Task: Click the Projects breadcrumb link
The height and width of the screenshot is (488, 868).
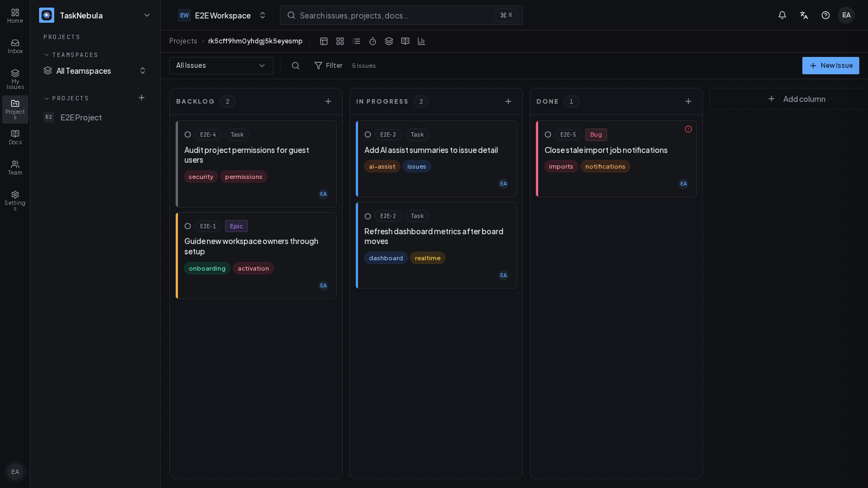Action: (x=183, y=41)
